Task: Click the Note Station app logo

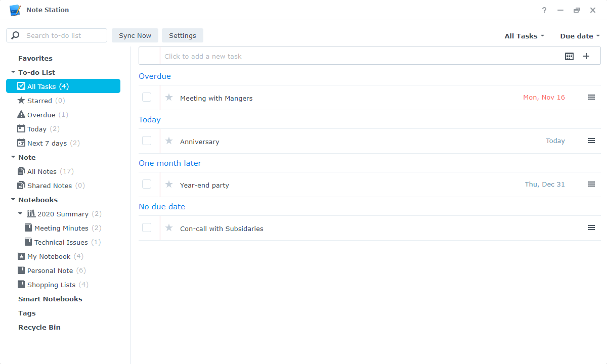Action: (x=15, y=10)
